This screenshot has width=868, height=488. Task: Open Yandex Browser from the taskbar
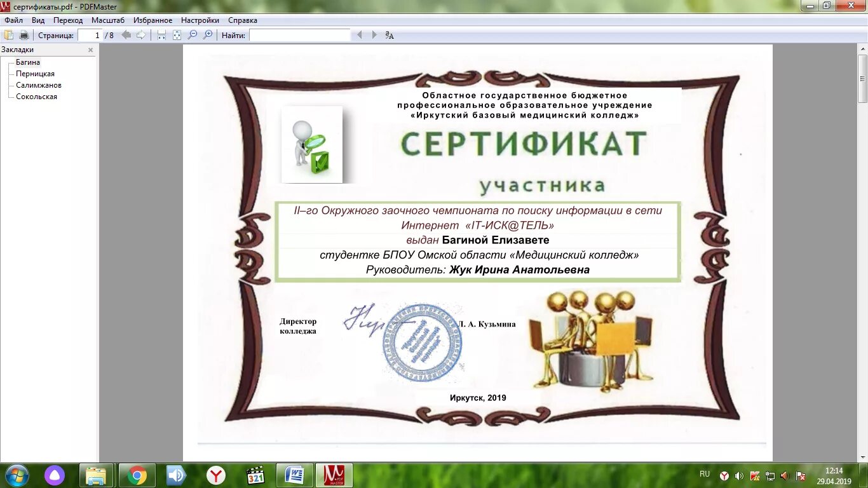point(215,475)
